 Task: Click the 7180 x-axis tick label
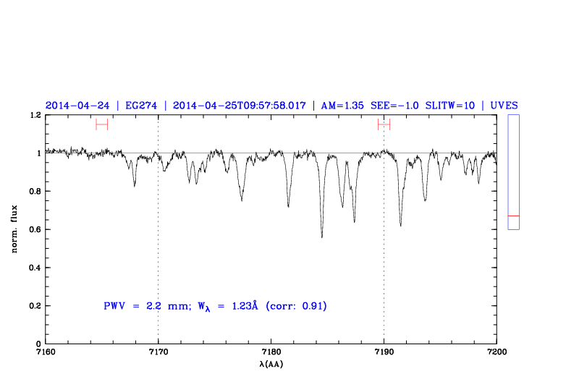[x=271, y=351]
